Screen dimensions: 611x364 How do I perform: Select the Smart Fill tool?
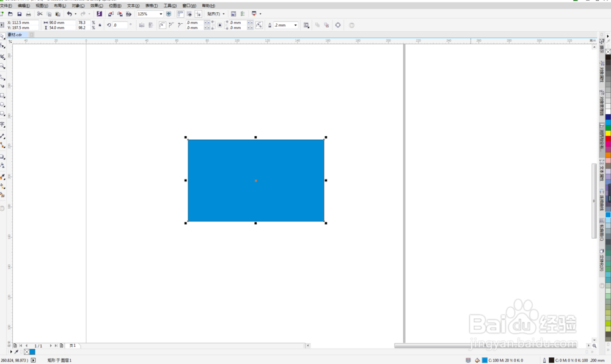(x=2, y=195)
